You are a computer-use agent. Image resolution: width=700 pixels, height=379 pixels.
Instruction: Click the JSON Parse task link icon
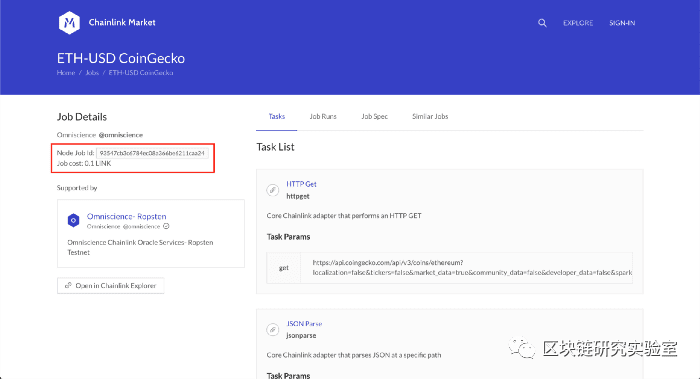tap(273, 329)
